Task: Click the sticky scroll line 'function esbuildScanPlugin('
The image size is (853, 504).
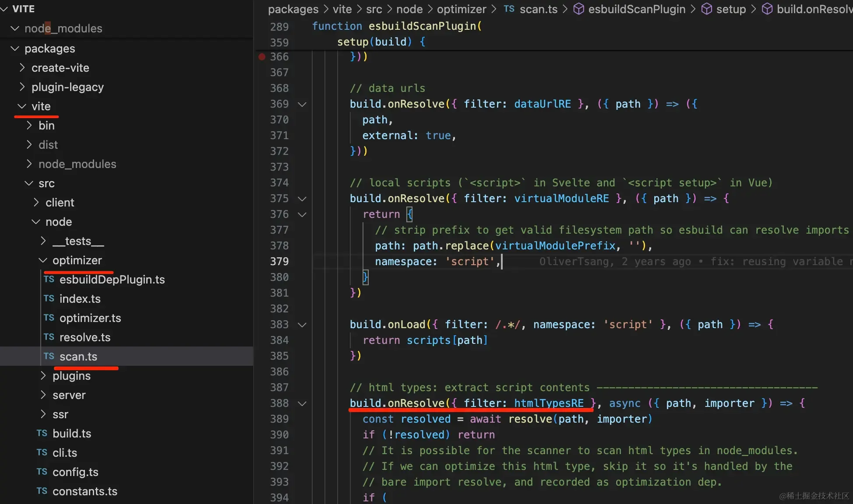Action: [x=397, y=26]
